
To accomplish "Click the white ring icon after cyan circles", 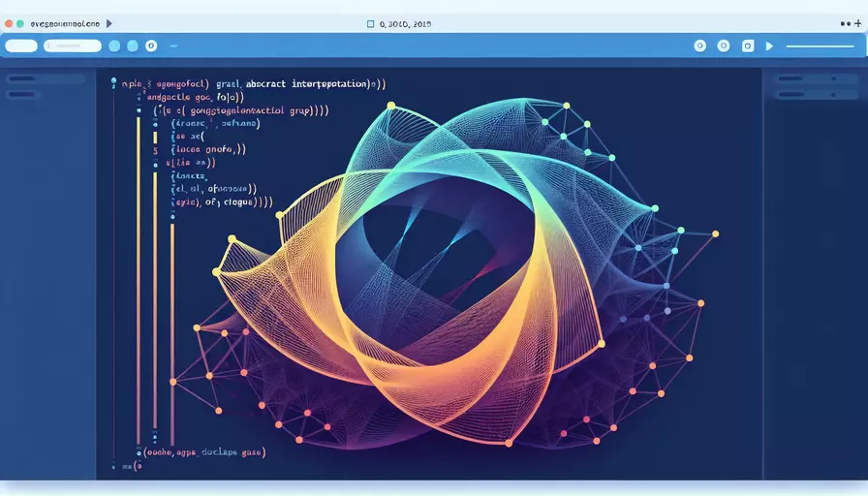I will pos(151,46).
